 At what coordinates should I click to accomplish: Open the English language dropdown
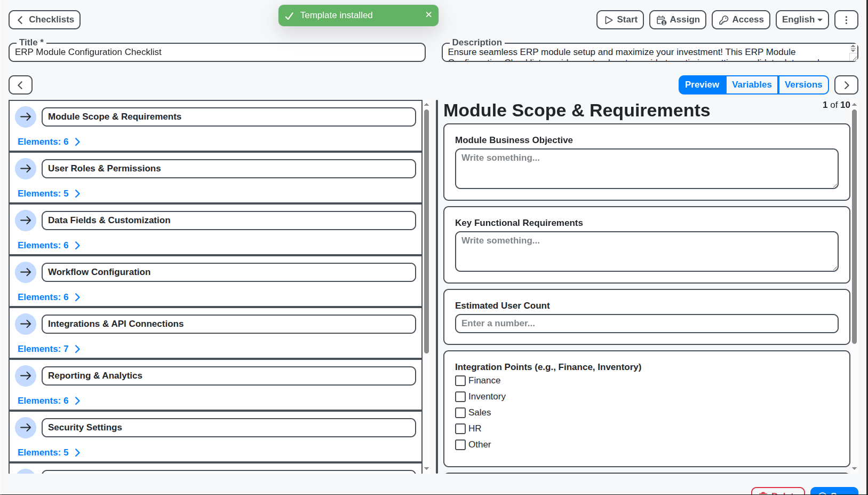802,20
